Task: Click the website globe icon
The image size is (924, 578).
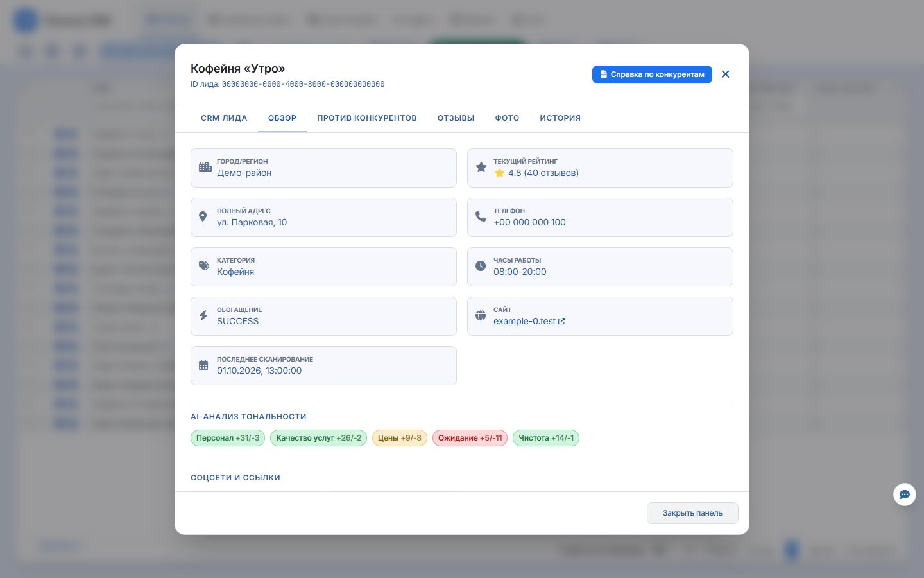Action: click(481, 315)
